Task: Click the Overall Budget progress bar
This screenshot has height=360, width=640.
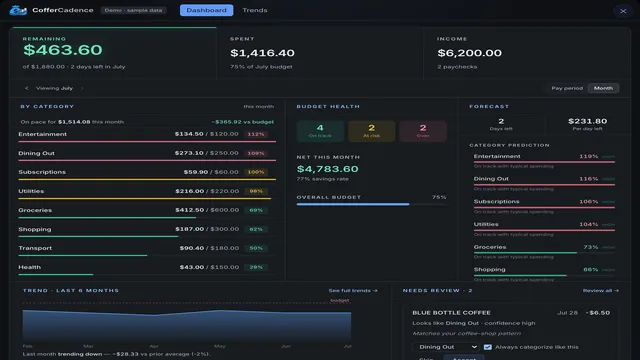Action: click(371, 204)
